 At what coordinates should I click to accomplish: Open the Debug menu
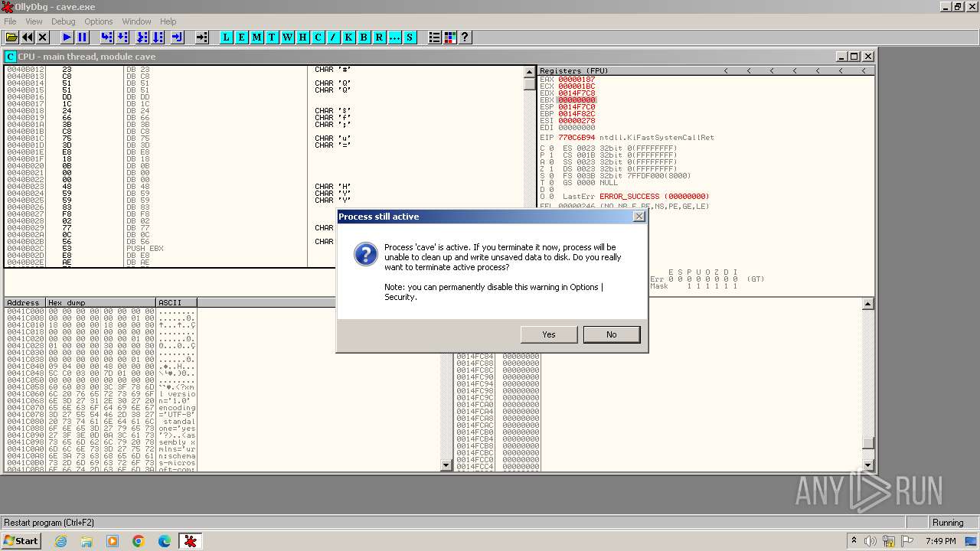[64, 21]
